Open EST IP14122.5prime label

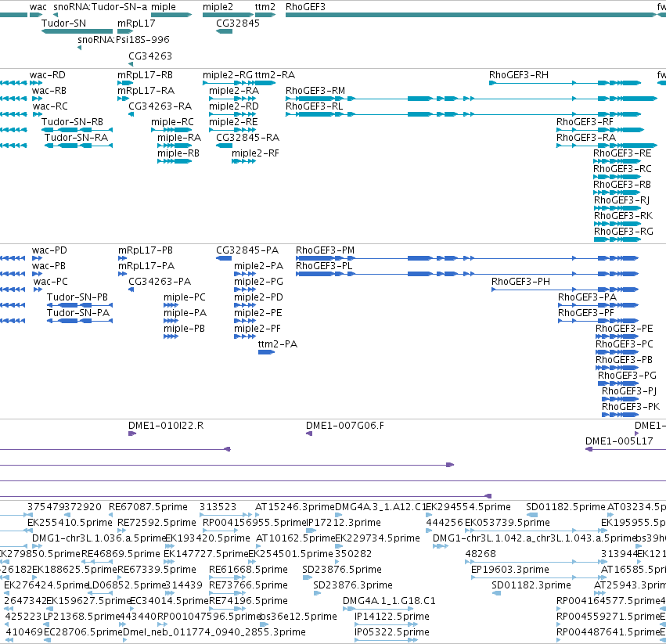(x=392, y=617)
